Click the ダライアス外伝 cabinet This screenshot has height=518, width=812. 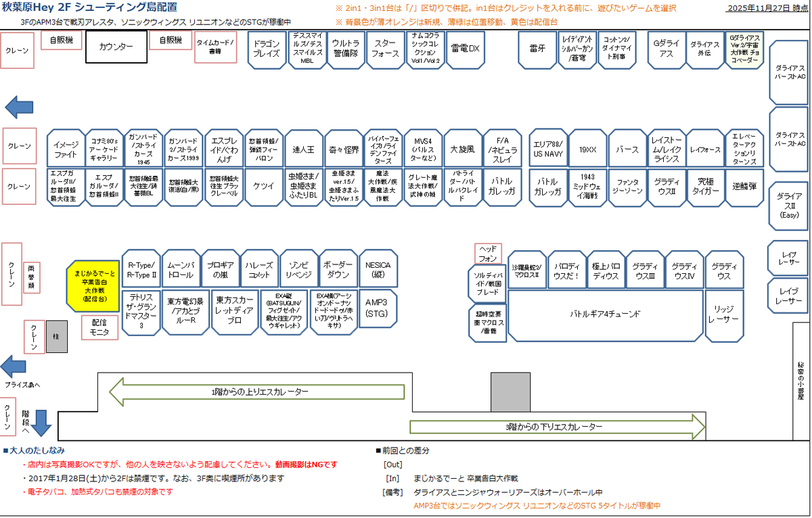click(x=706, y=49)
